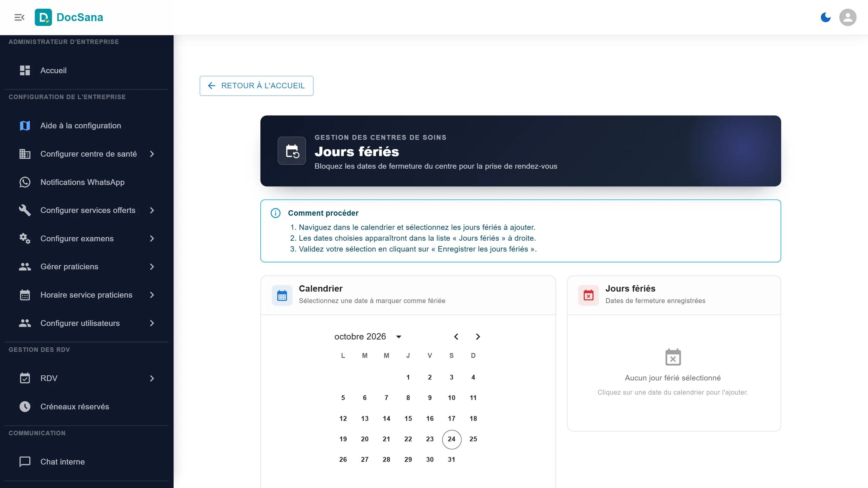868x488 pixels.
Task: Click the WhatsApp notifications icon
Action: (25, 182)
